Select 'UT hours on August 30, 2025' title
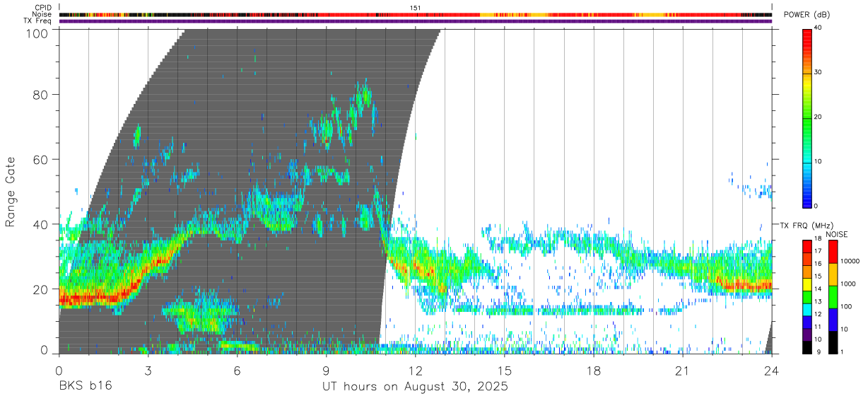Viewport: 868px width, 401px height. [415, 387]
